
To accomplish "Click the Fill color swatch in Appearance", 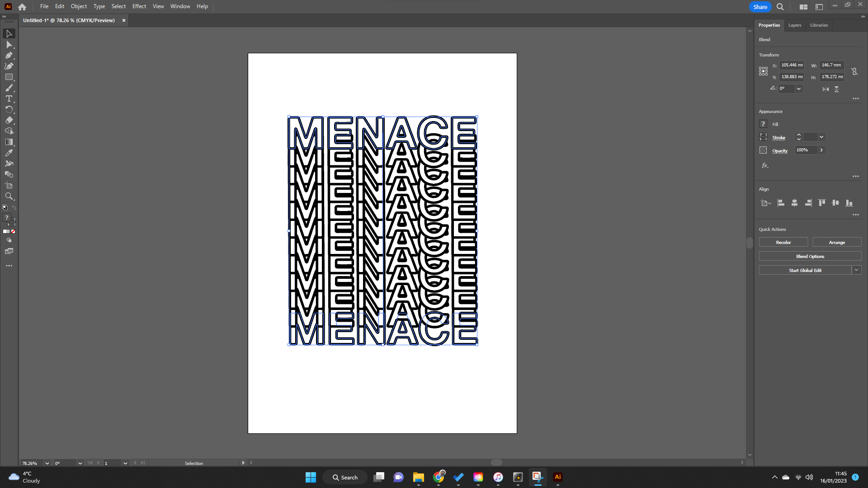I will (x=763, y=124).
